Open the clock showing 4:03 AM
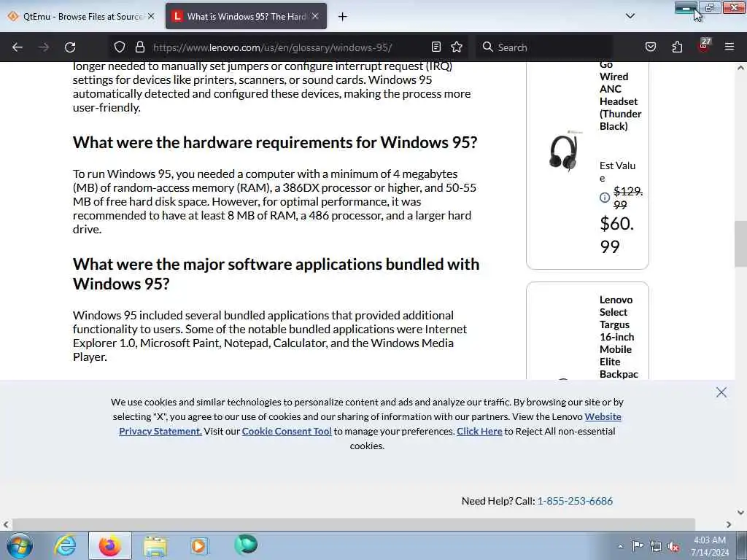 tap(710, 546)
